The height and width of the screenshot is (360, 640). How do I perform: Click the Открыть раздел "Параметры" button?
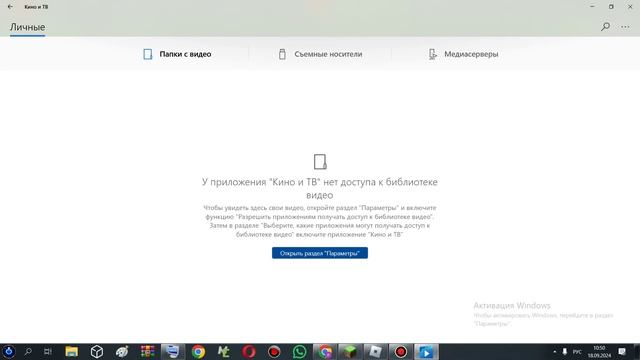click(320, 253)
